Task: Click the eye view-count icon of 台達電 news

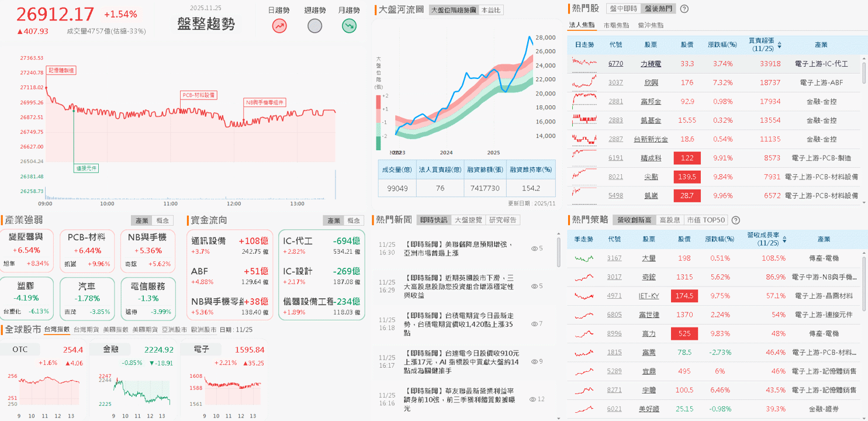Action: (x=534, y=361)
